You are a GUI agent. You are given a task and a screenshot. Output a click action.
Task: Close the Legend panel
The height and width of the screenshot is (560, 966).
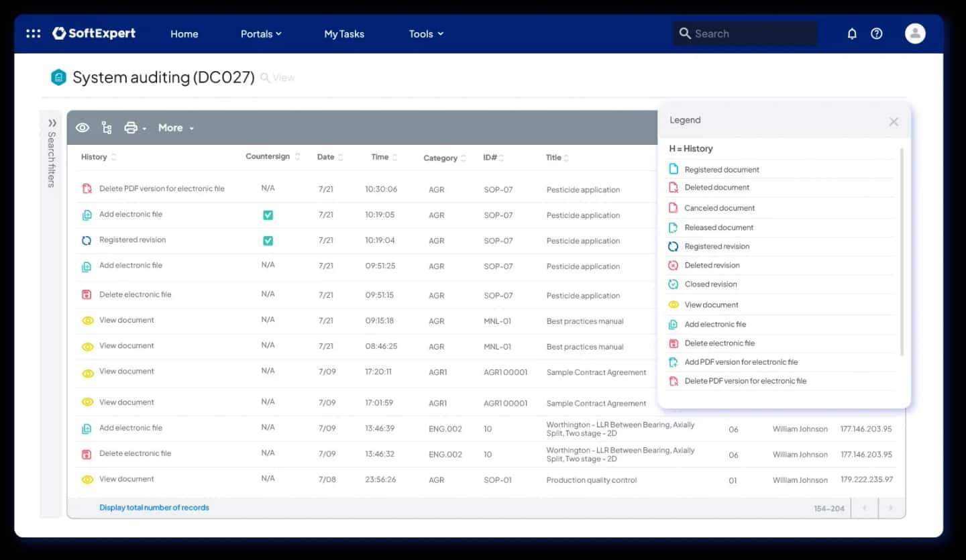[894, 121]
